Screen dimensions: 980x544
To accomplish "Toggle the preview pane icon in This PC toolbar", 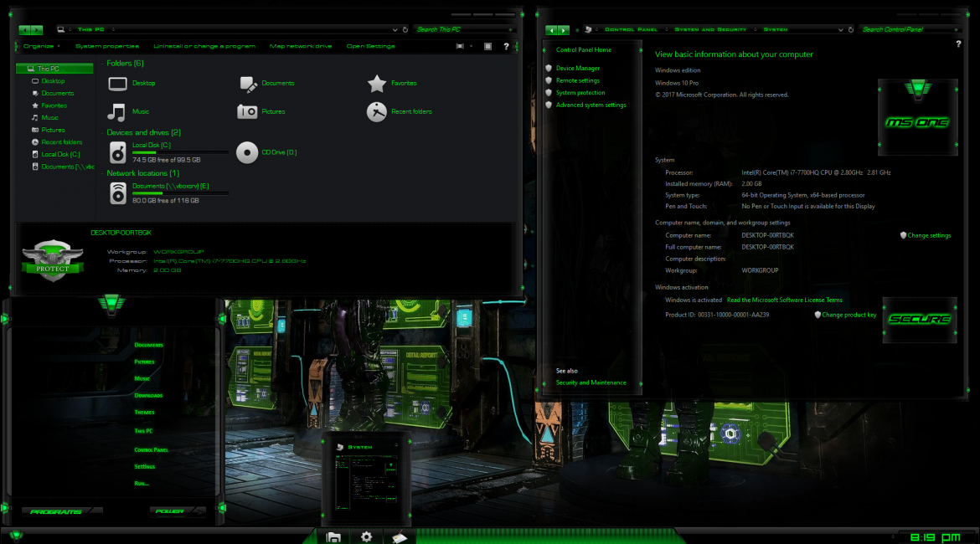I will [488, 46].
